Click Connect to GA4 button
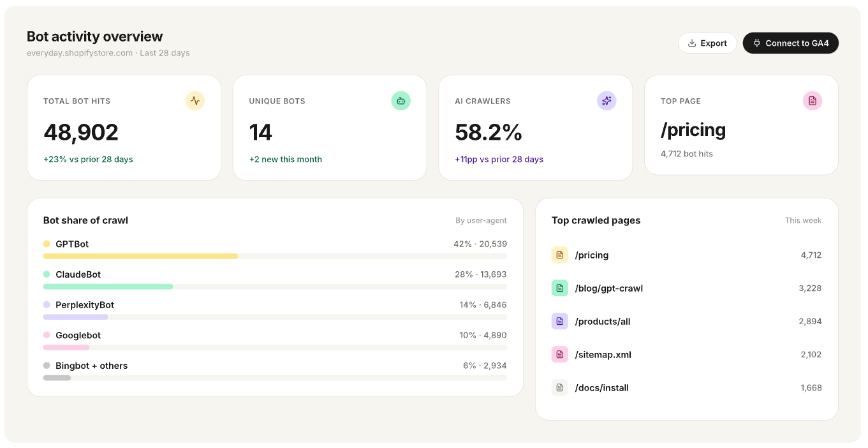This screenshot has height=448, width=868. (x=791, y=43)
